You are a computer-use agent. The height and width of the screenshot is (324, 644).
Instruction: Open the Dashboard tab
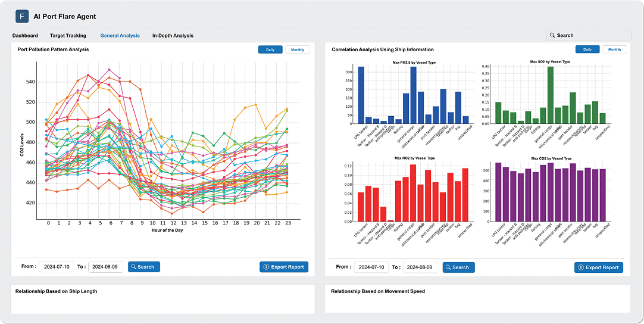25,36
